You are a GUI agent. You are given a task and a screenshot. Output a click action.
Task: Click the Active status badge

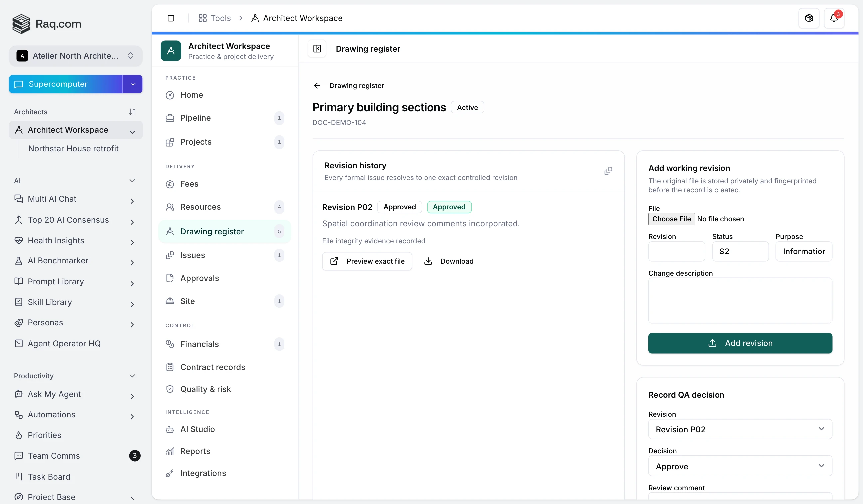[x=467, y=107]
